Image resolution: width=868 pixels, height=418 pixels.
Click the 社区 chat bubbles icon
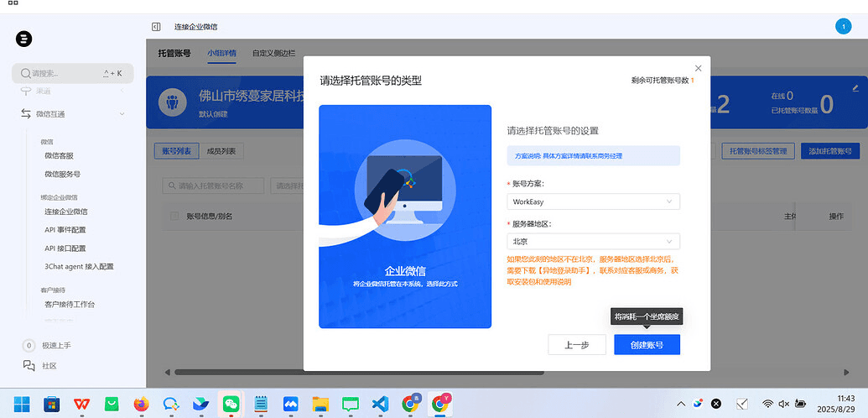[29, 365]
